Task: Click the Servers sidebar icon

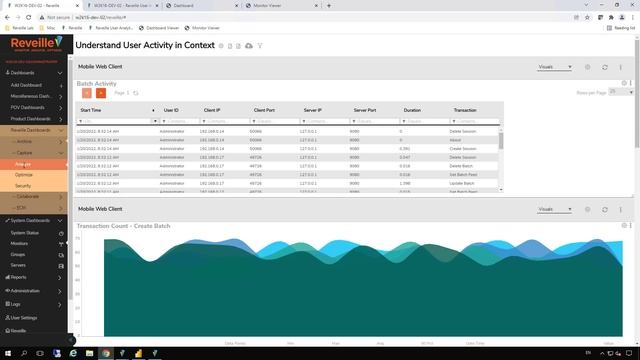Action: tap(61, 266)
